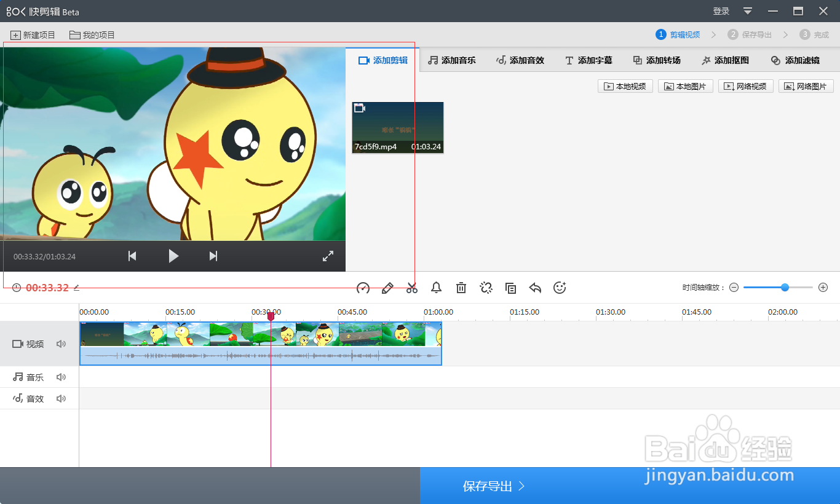The width and height of the screenshot is (840, 504).
Task: Enter fullscreen preview mode
Action: point(328,256)
